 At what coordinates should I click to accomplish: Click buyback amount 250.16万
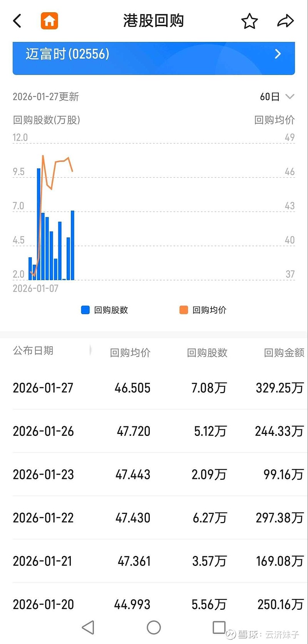(x=281, y=604)
